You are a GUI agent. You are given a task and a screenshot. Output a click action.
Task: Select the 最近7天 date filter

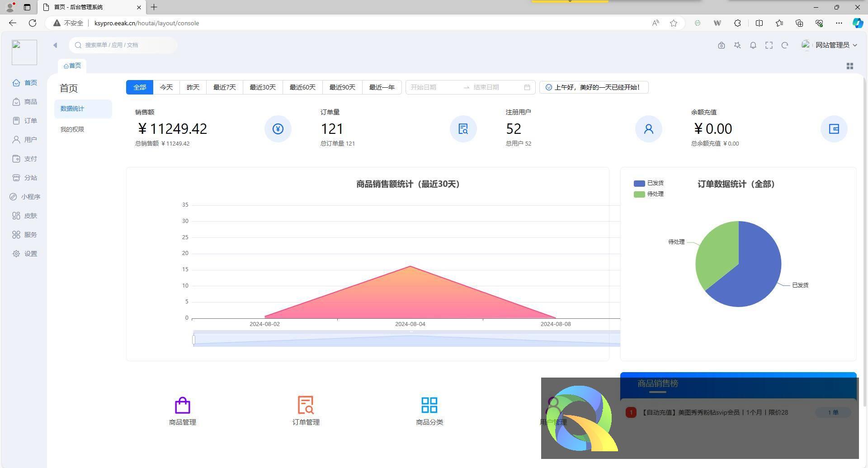click(x=225, y=87)
